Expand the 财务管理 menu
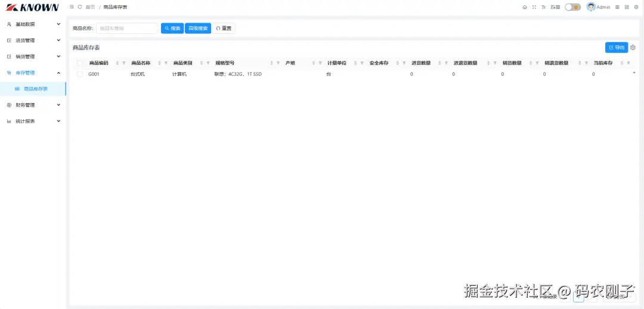Image resolution: width=644 pixels, height=309 pixels. pos(33,105)
